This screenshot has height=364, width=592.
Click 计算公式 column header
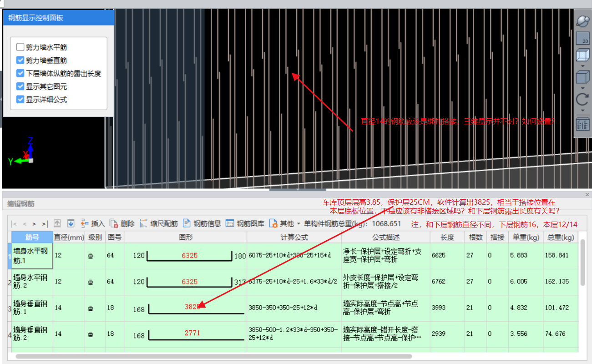294,237
